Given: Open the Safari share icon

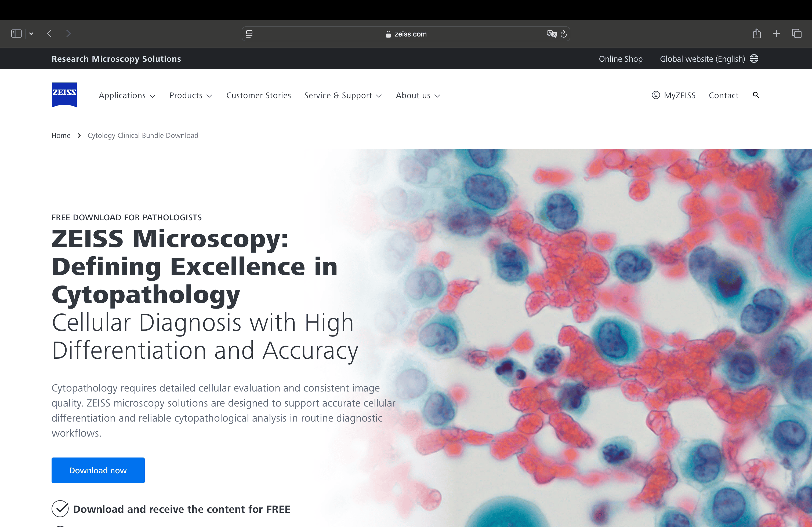Looking at the screenshot, I should (757, 33).
